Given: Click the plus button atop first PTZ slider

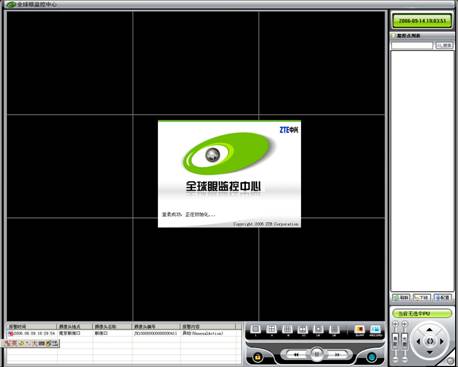Looking at the screenshot, I should 396,324.
